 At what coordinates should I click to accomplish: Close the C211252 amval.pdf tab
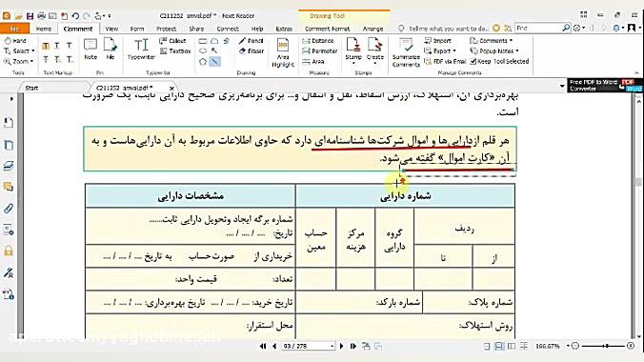point(171,88)
